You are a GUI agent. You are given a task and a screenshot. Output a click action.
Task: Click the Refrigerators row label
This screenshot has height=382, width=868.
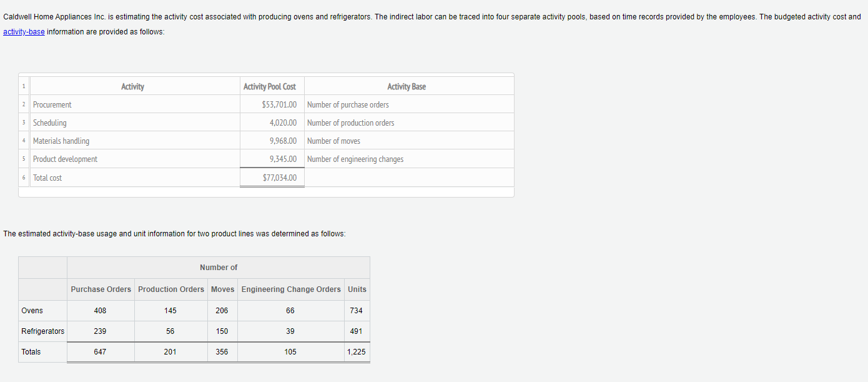42,331
